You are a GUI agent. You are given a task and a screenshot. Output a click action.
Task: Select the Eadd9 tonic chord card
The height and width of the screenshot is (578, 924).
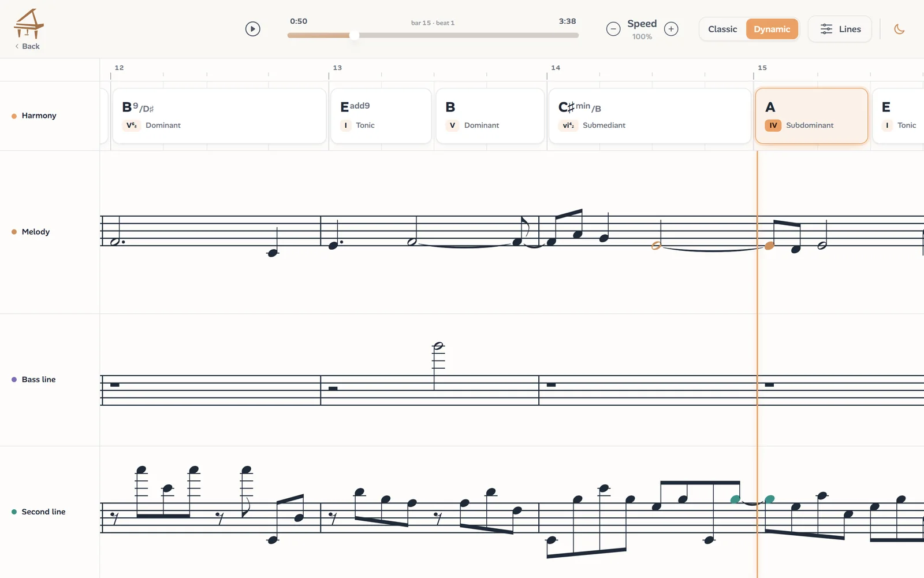(x=381, y=116)
